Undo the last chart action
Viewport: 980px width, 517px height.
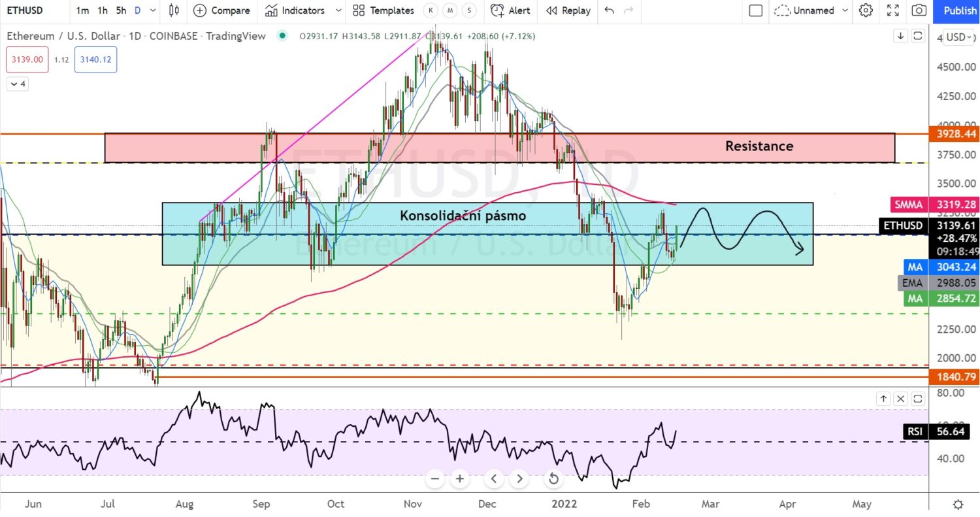(x=610, y=10)
